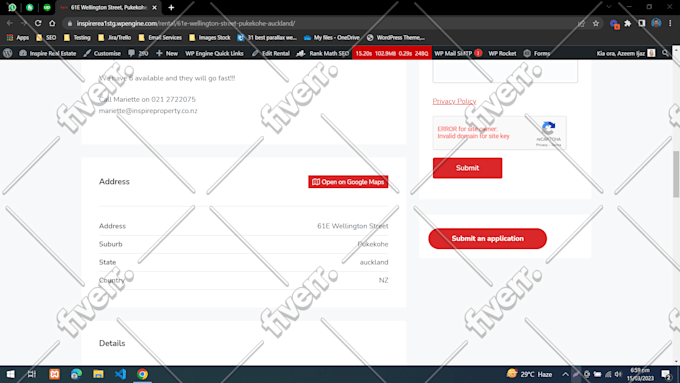Open WP Mail SMTP admin item
The width and height of the screenshot is (680, 383).
pos(458,53)
